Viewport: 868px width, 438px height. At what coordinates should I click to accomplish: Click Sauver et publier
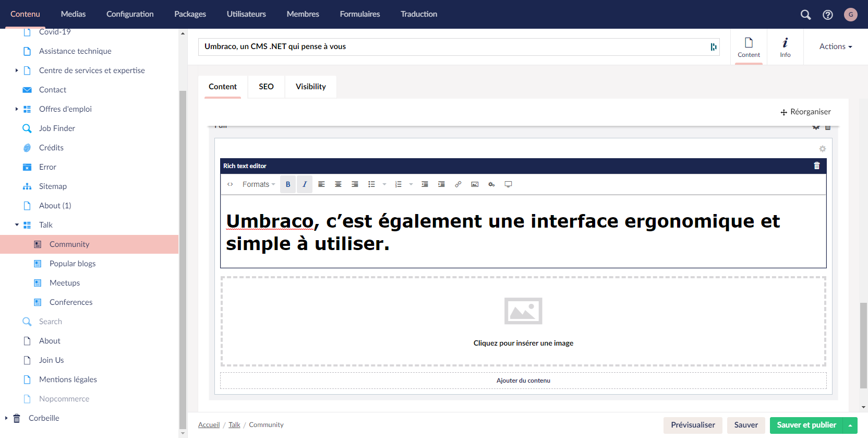tap(806, 425)
